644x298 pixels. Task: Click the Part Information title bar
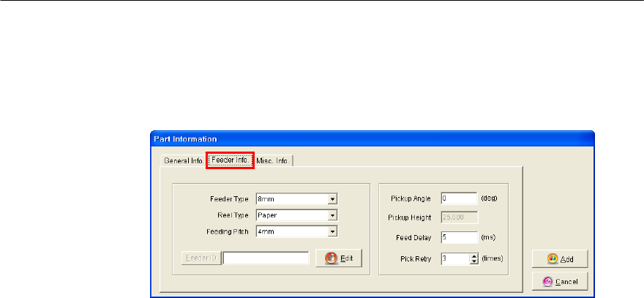click(x=372, y=139)
